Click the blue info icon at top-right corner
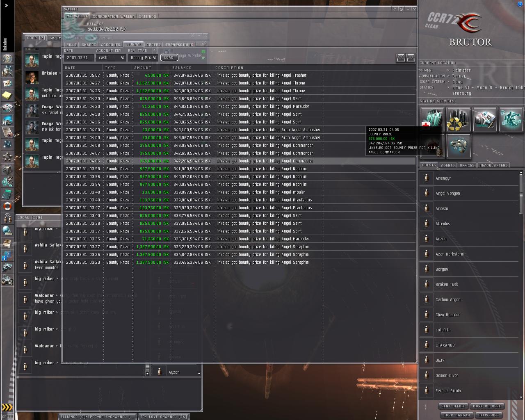Image resolution: width=525 pixels, height=420 pixels. coord(520,4)
